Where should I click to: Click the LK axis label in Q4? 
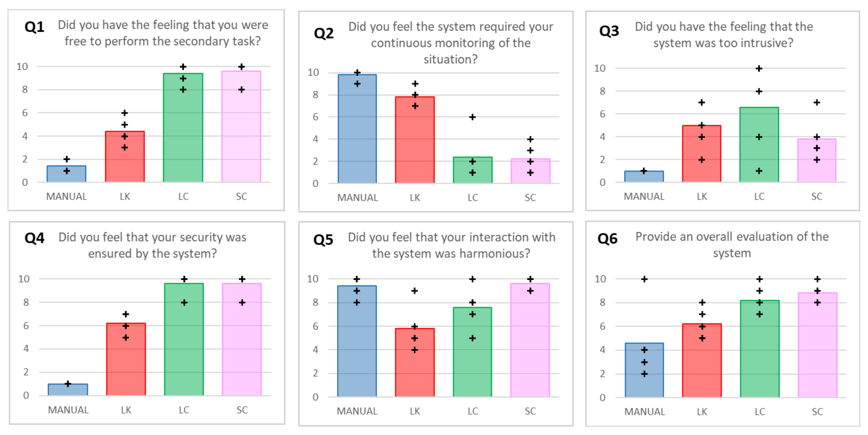point(126,410)
